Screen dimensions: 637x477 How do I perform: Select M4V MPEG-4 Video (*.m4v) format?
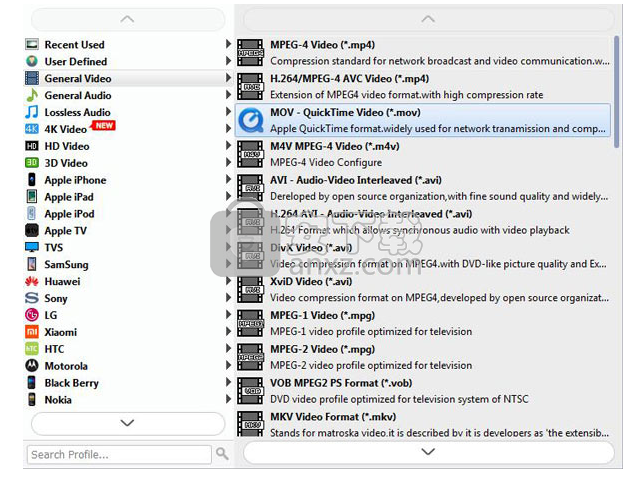423,154
